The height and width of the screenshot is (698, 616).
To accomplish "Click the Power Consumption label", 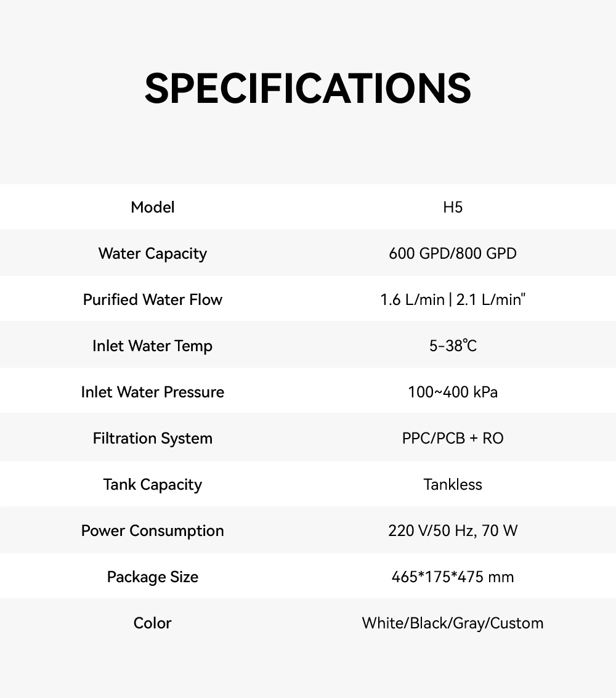I will point(153,530).
